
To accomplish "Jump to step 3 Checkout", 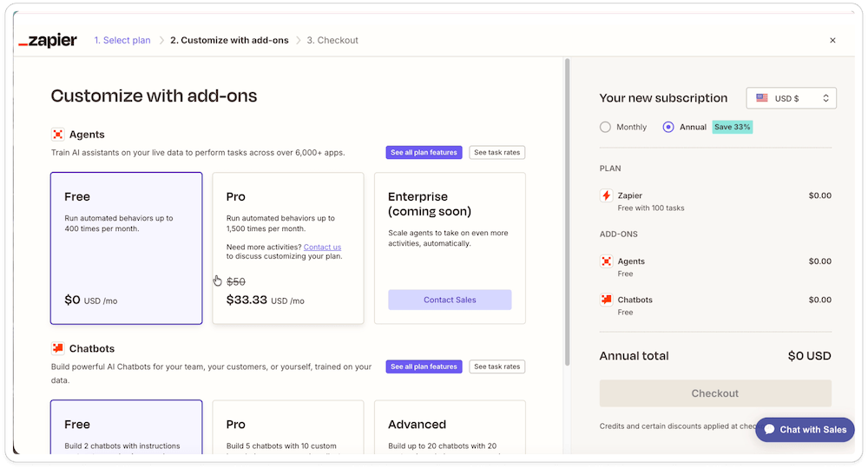I will pyautogui.click(x=332, y=41).
